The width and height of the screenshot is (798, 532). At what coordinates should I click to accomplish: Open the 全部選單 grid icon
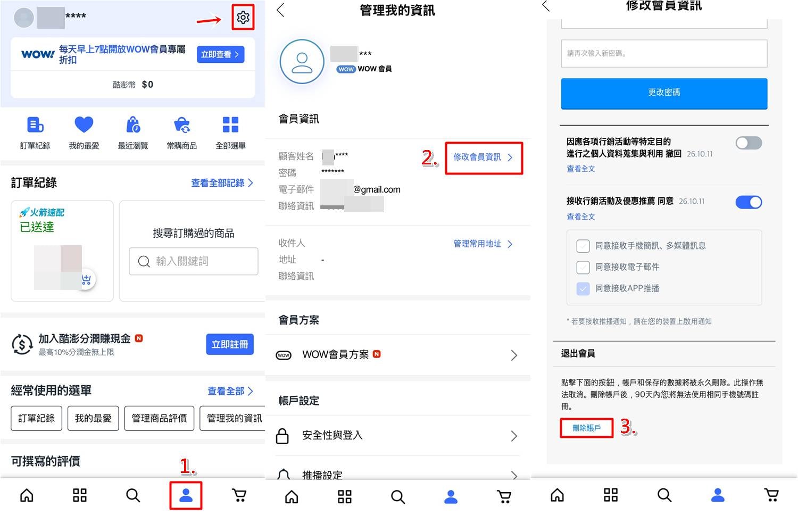click(230, 124)
